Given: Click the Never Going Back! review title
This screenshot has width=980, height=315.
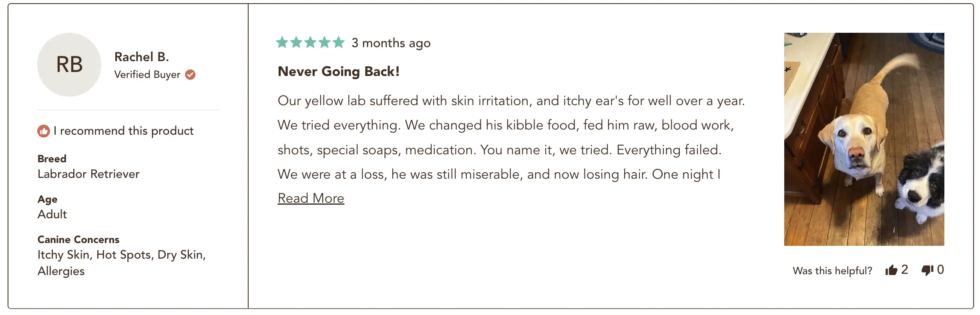Looking at the screenshot, I should [339, 72].
